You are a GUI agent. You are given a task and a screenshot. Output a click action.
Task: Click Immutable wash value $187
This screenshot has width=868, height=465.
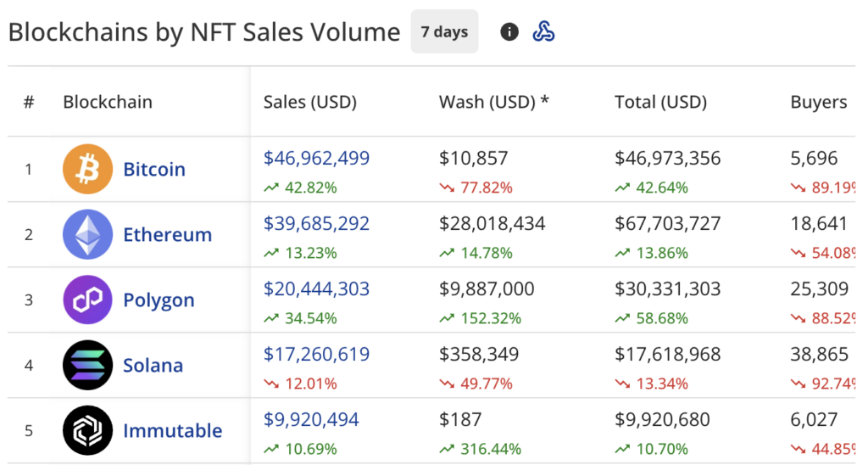coord(460,419)
